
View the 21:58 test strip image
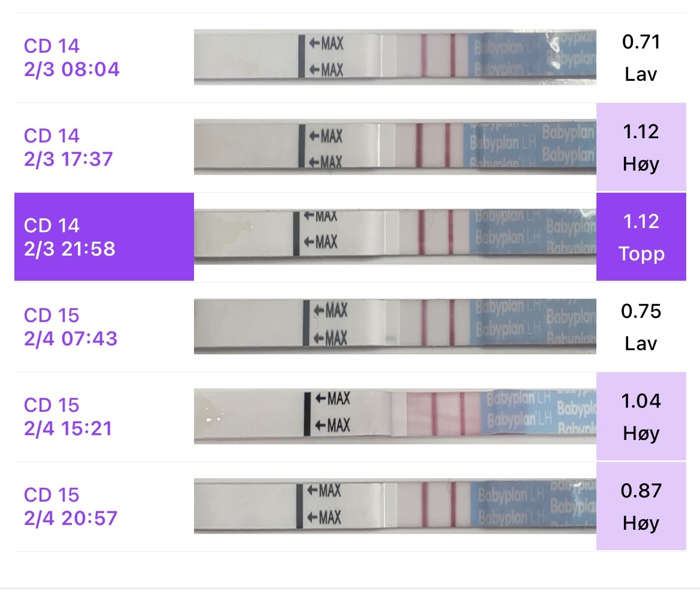(x=395, y=237)
